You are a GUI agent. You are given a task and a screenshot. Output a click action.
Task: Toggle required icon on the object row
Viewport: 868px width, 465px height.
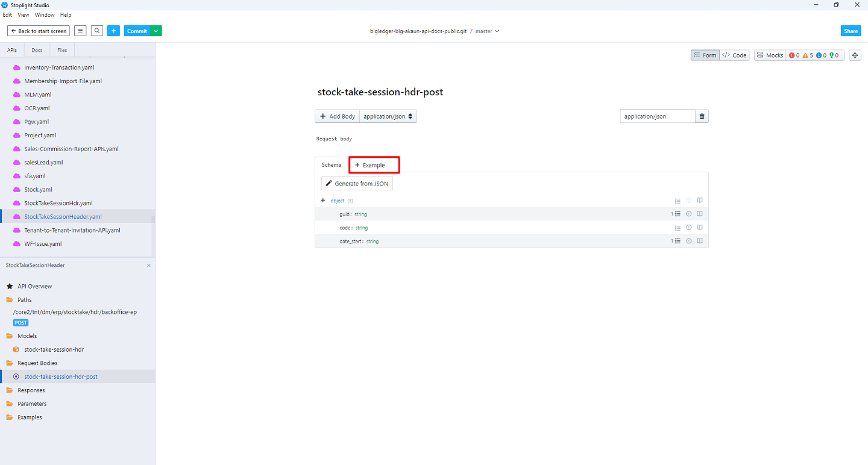click(x=688, y=201)
